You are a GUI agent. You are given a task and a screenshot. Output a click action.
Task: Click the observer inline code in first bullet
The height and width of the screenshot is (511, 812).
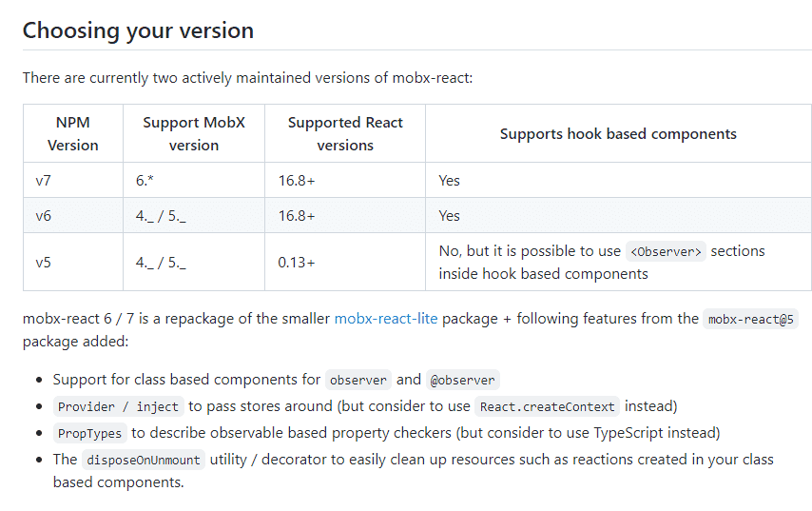(x=358, y=380)
